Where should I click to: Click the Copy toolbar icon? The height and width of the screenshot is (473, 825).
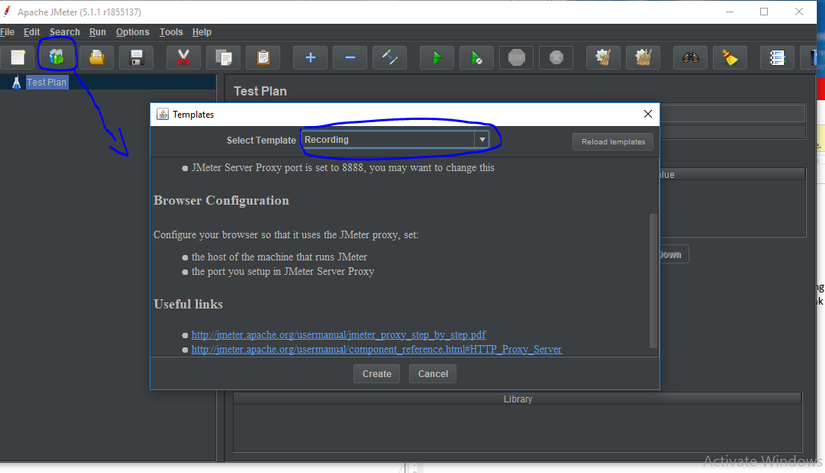point(223,57)
